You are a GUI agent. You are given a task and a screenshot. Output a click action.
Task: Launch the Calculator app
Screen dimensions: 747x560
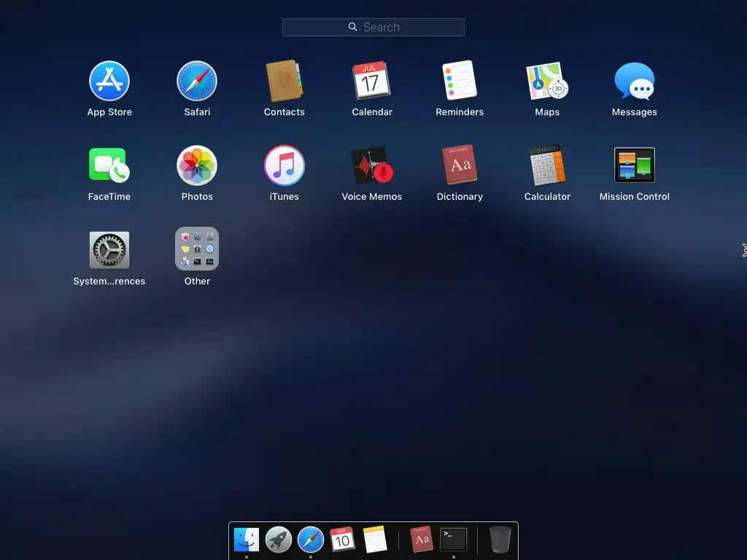547,166
